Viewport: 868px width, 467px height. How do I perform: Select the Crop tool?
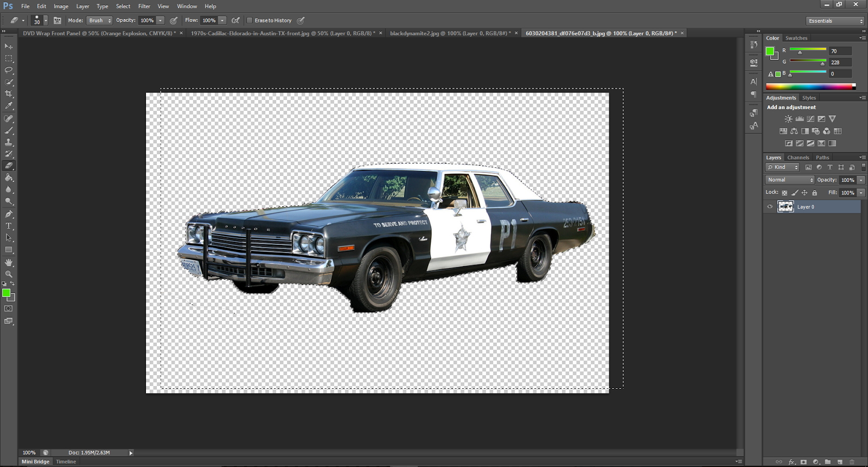[9, 94]
